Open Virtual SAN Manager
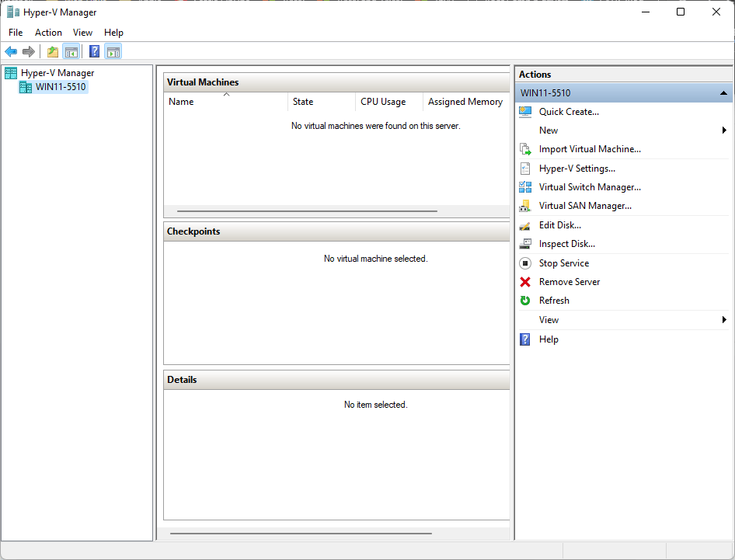The image size is (735, 560). 585,206
